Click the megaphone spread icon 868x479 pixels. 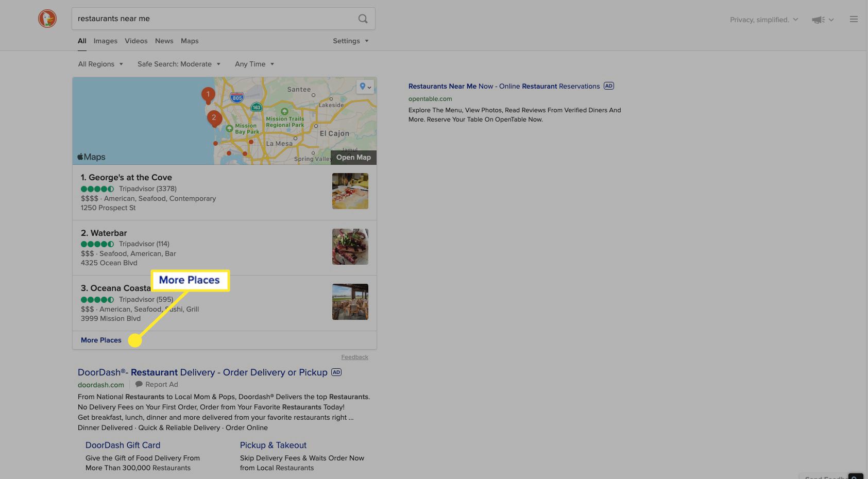tap(818, 20)
